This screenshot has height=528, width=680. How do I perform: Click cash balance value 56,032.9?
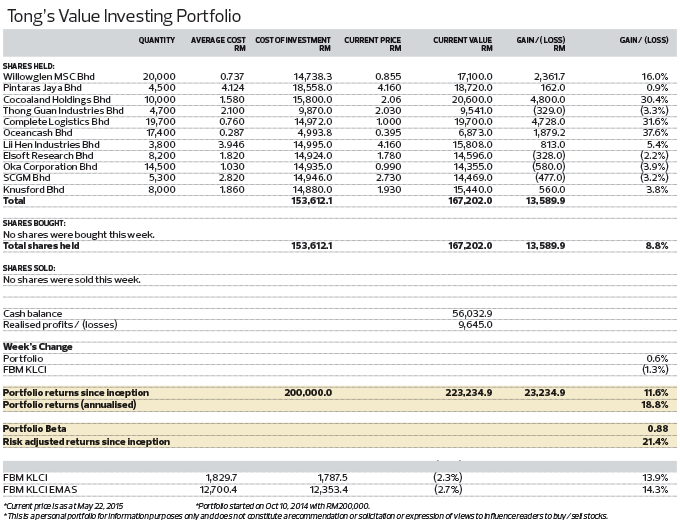click(x=472, y=314)
